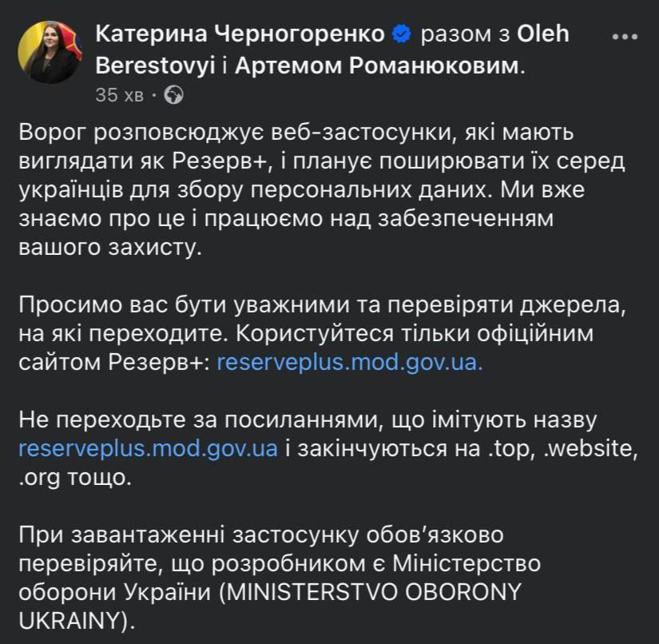The height and width of the screenshot is (644, 659).
Task: Click the "35 хв" post timestamp
Action: tap(119, 96)
